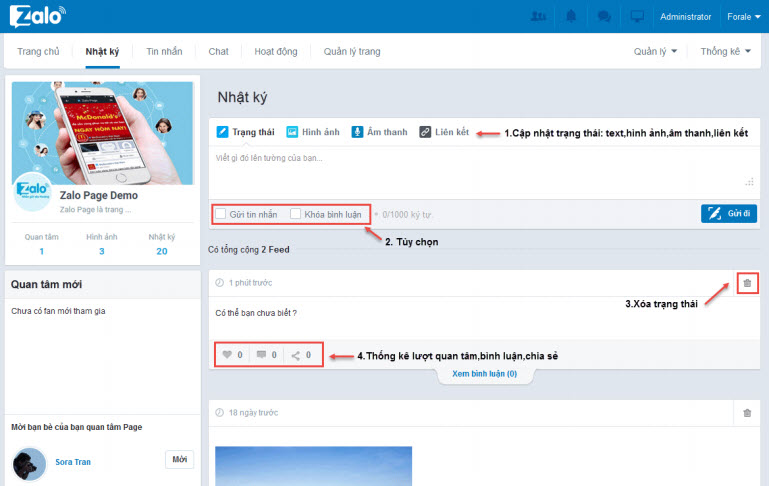
Task: Select the Hình ảnh post type
Action: tap(313, 132)
